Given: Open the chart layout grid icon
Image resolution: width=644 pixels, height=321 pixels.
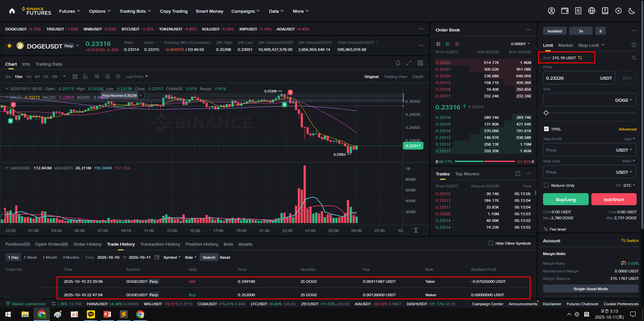Looking at the screenshot, I should click(x=420, y=63).
